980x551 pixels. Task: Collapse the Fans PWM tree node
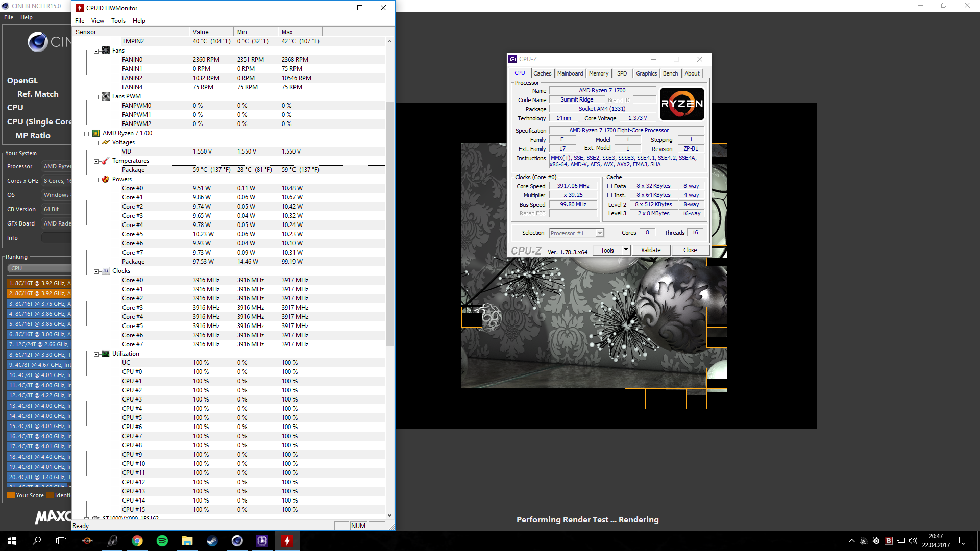pos(96,97)
